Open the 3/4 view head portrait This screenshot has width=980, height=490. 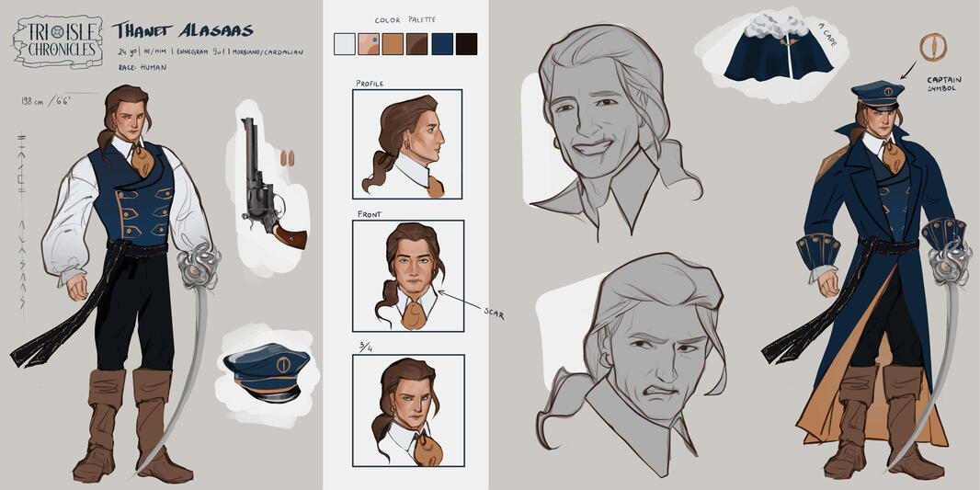coord(408,411)
